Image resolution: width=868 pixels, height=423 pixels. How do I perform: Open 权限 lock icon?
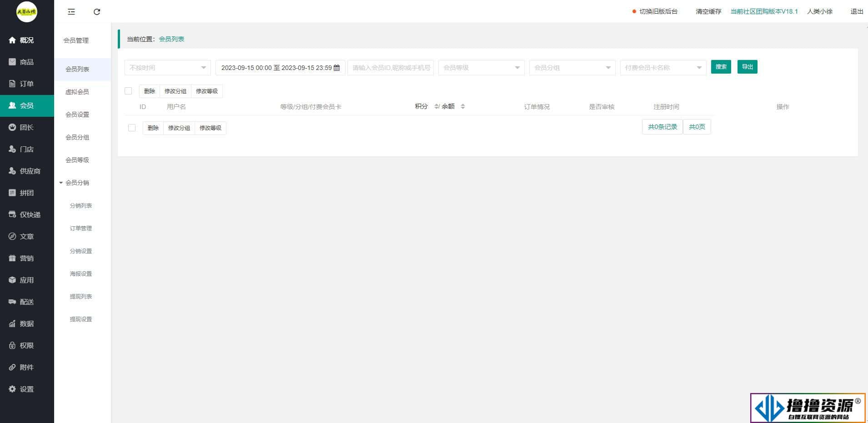(x=12, y=345)
